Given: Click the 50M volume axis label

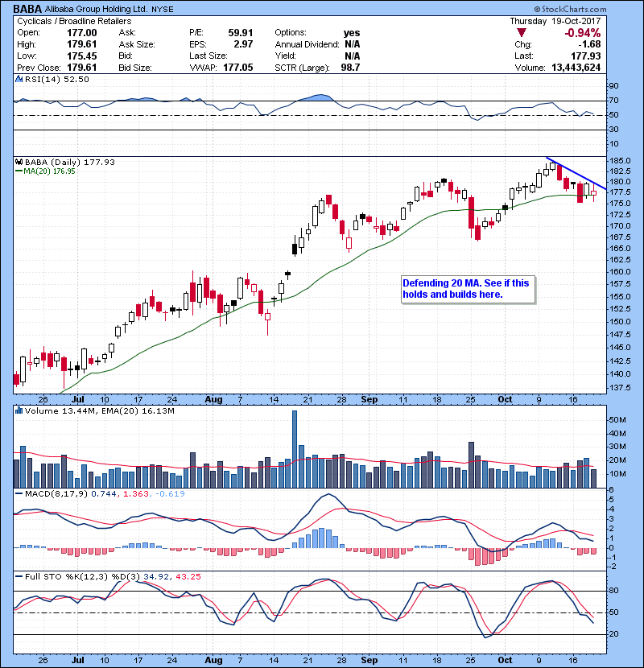Looking at the screenshot, I should [x=618, y=420].
